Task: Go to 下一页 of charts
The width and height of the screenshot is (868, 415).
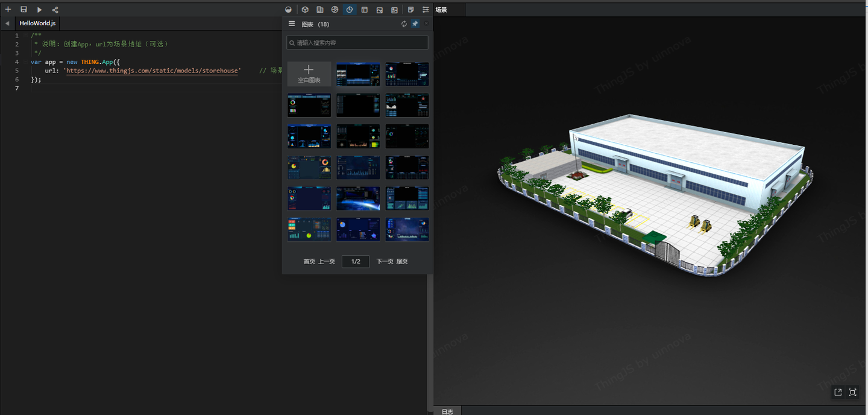Action: tap(385, 261)
